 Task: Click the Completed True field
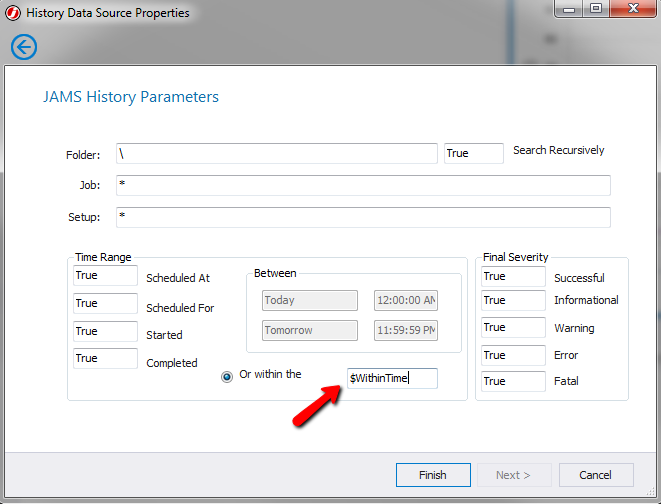pos(105,358)
